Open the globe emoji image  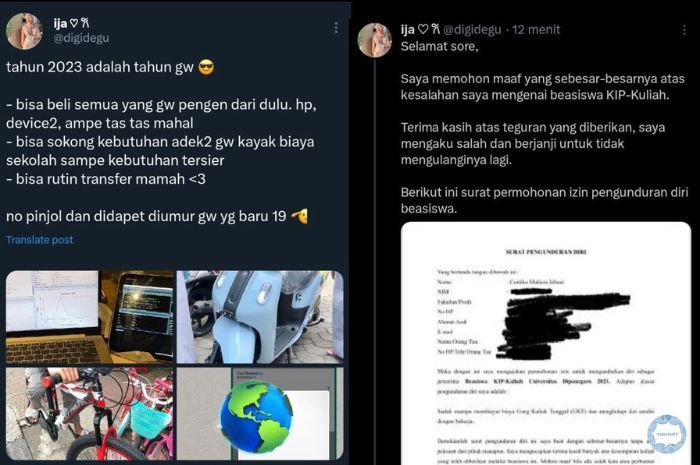pos(260,414)
